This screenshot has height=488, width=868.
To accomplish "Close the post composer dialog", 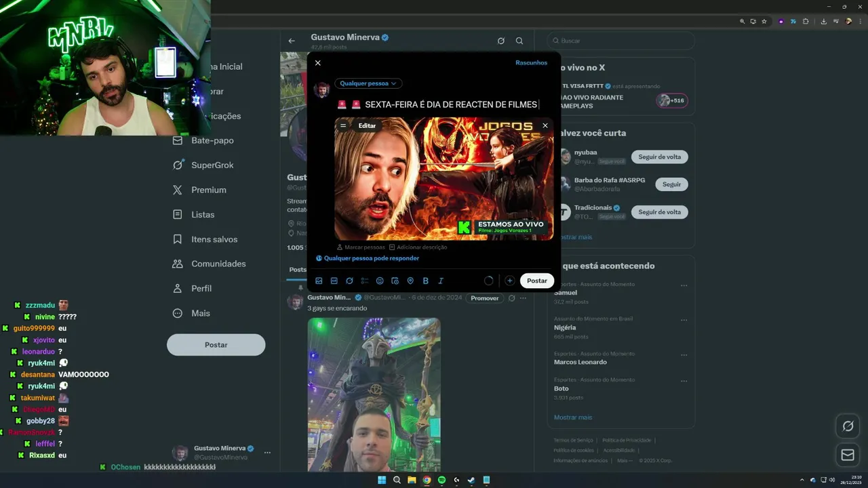I will pyautogui.click(x=317, y=63).
